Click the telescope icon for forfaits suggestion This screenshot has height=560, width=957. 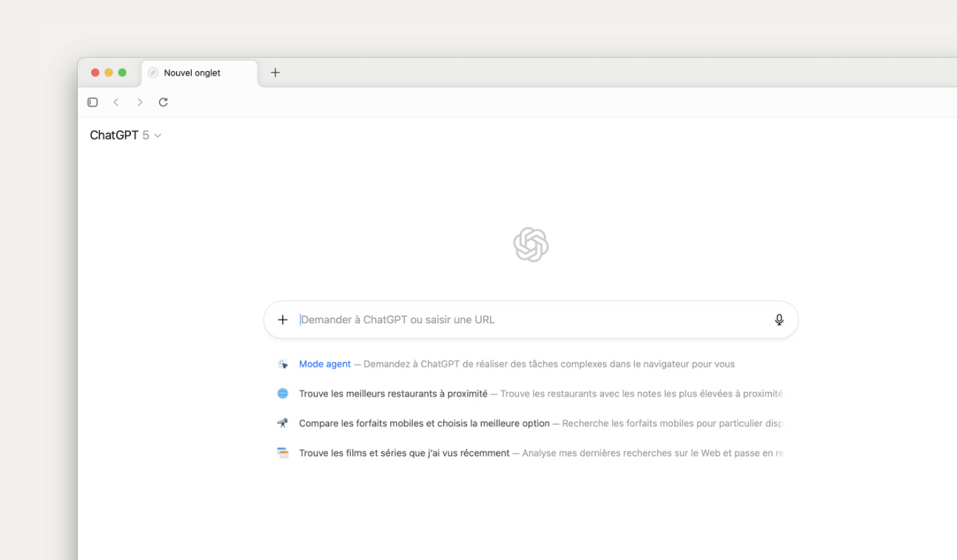(x=283, y=423)
